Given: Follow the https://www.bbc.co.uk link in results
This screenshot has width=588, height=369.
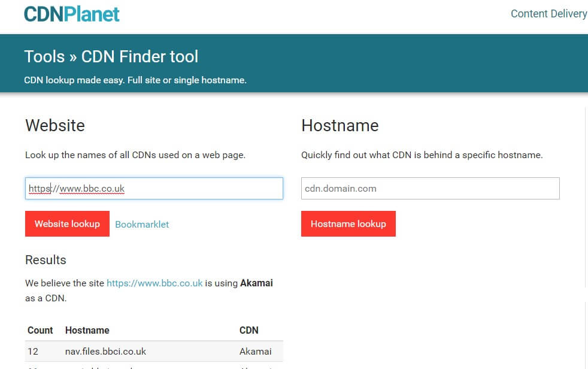Looking at the screenshot, I should pyautogui.click(x=154, y=283).
